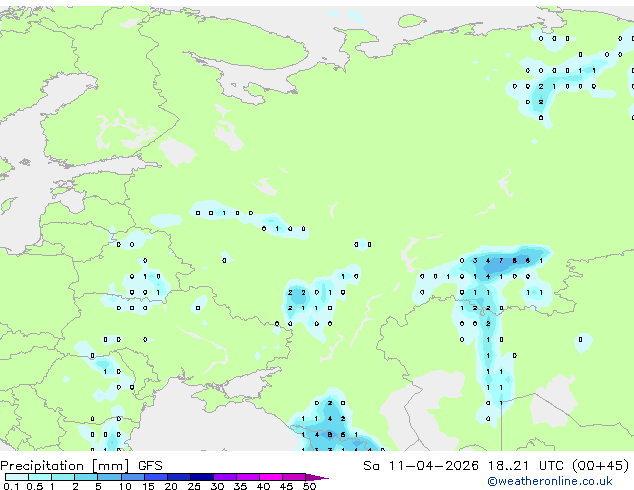
Task: Select the 30–35 mm legend color swatch
Action: 225,477
